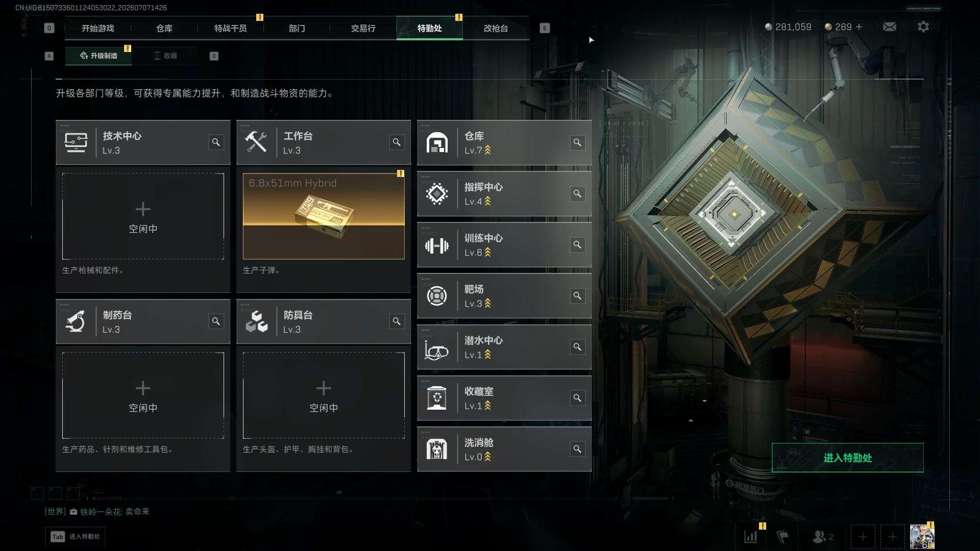The width and height of the screenshot is (980, 551).
Task: Switch to 改枪台 tab
Action: tap(496, 28)
